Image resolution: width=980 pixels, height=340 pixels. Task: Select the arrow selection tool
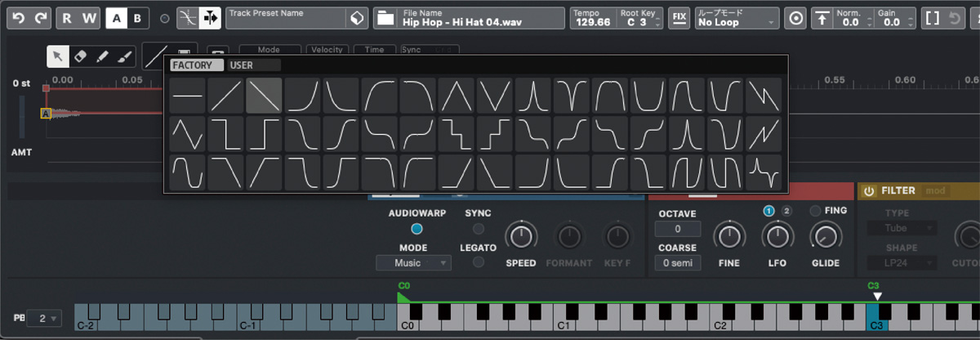click(57, 56)
